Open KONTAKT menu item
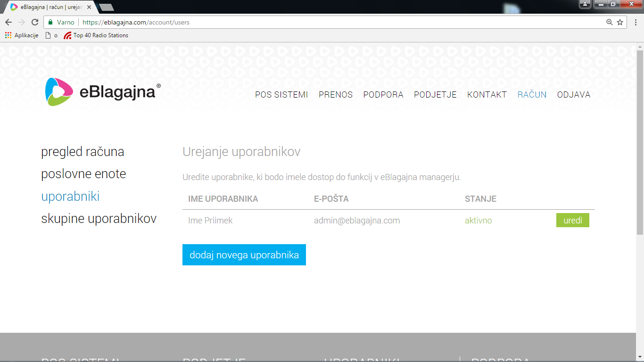 [x=487, y=95]
